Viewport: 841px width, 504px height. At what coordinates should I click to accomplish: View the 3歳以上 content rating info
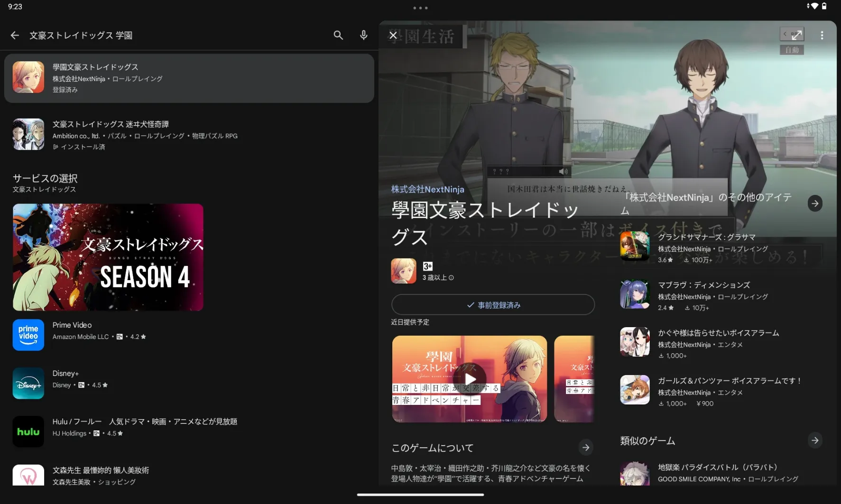(438, 278)
